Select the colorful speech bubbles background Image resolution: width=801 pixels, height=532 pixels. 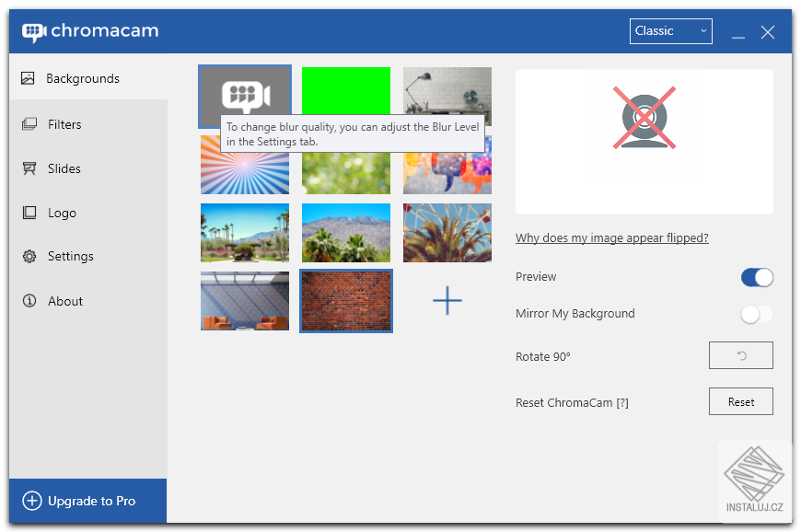(x=447, y=172)
